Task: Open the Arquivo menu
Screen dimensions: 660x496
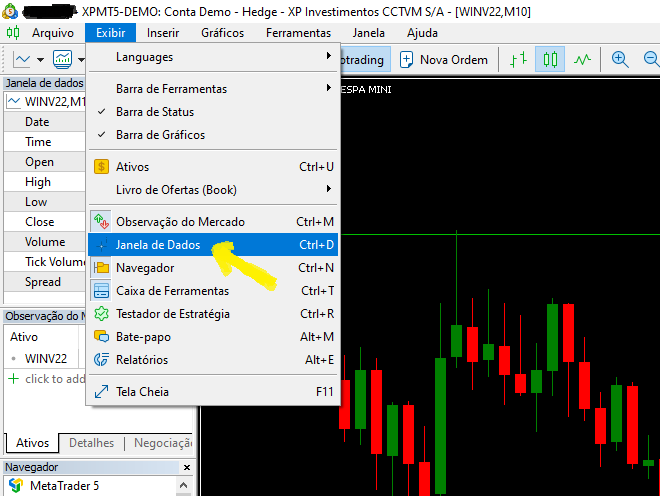Action: tap(53, 33)
